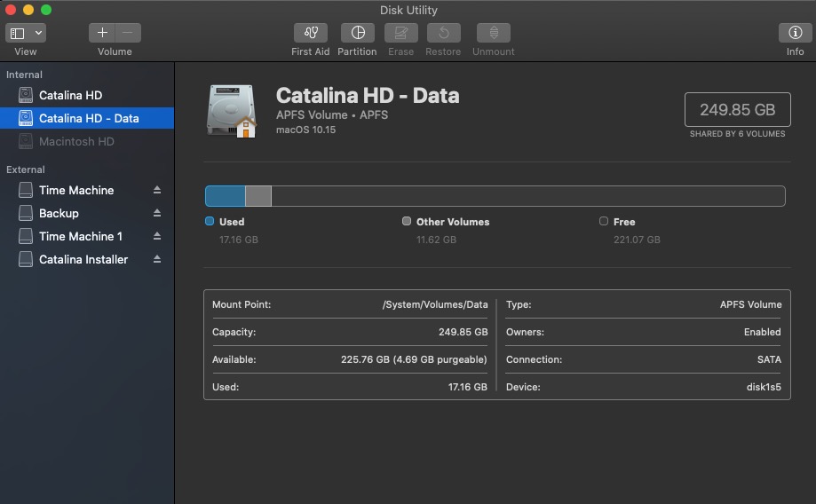Click the blue Used segment of storage bar
The height and width of the screenshot is (504, 816).
click(x=225, y=196)
